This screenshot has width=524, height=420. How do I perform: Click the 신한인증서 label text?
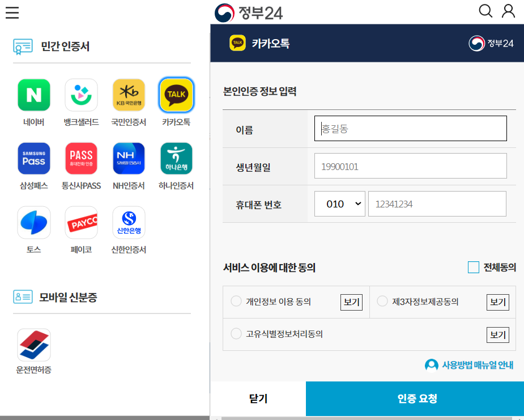click(129, 250)
